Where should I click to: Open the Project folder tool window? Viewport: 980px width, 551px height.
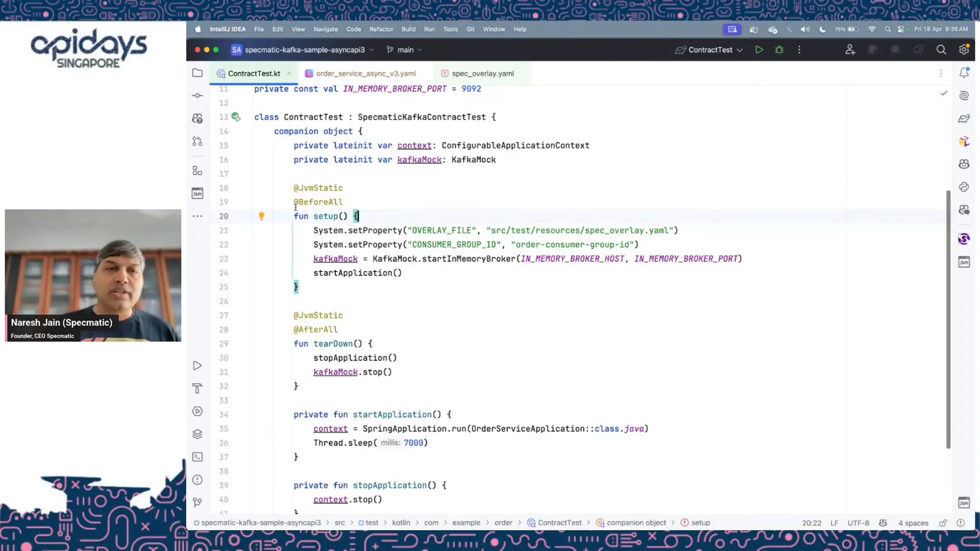click(198, 73)
